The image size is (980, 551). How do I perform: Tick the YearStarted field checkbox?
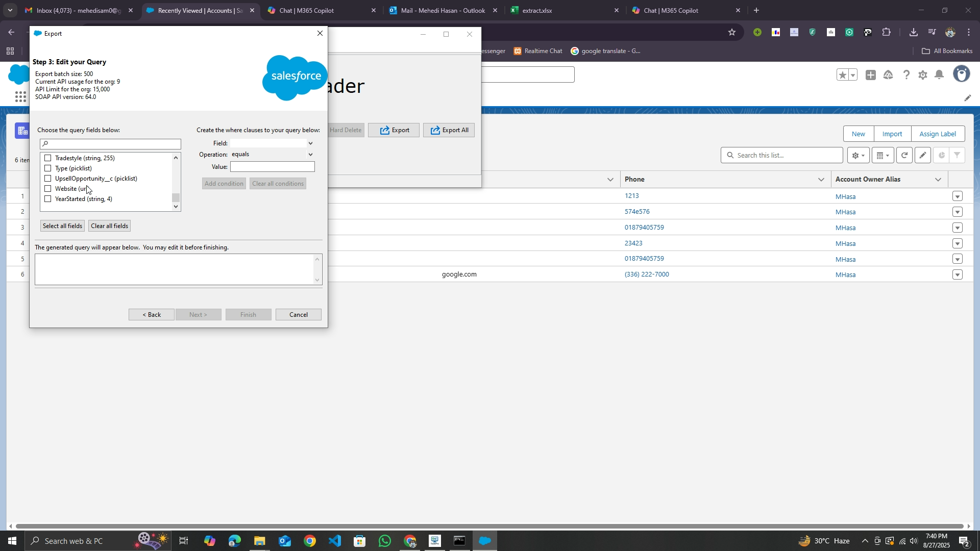[x=48, y=199]
